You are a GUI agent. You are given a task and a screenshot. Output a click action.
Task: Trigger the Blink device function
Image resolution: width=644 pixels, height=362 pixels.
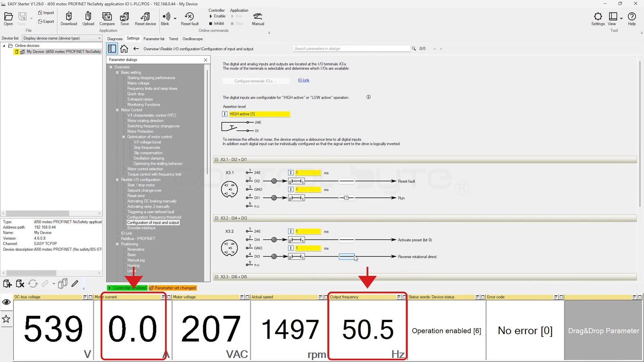tap(165, 18)
